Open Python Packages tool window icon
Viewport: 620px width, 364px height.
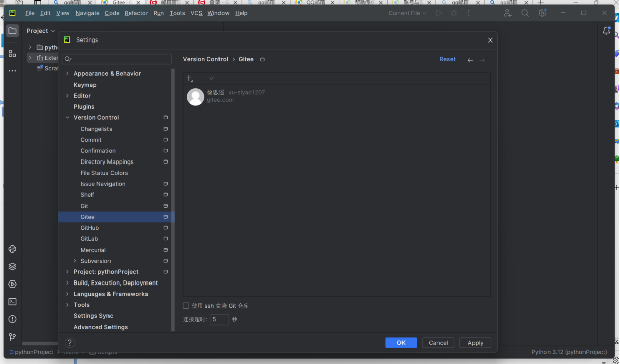(13, 266)
